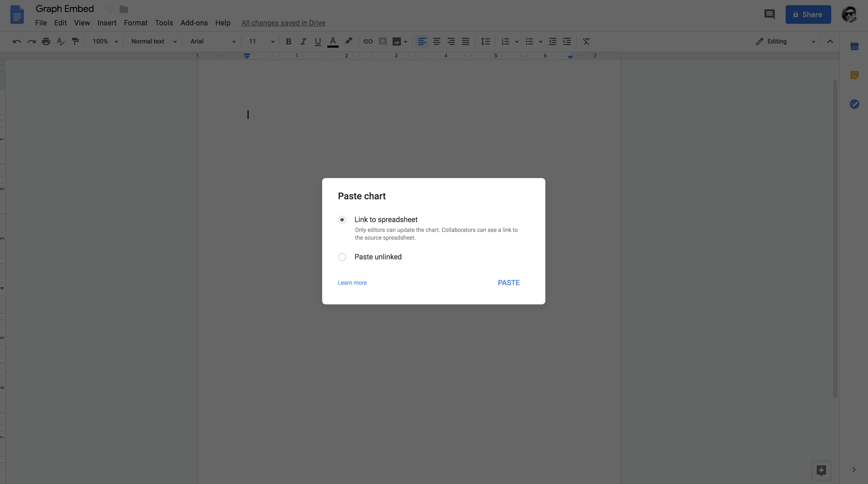Open the Format menu

136,23
